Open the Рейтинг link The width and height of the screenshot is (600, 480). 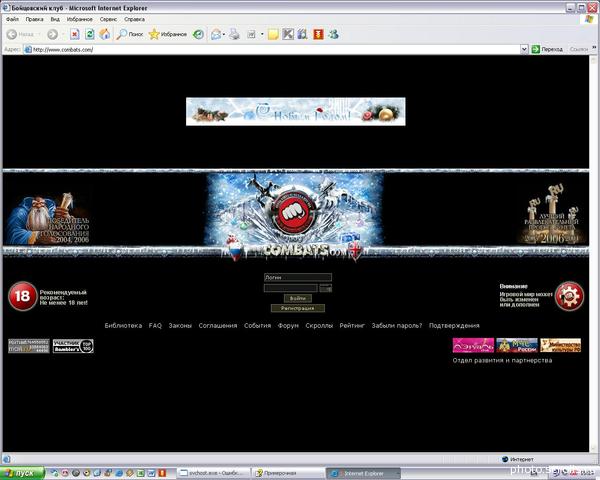(352, 326)
